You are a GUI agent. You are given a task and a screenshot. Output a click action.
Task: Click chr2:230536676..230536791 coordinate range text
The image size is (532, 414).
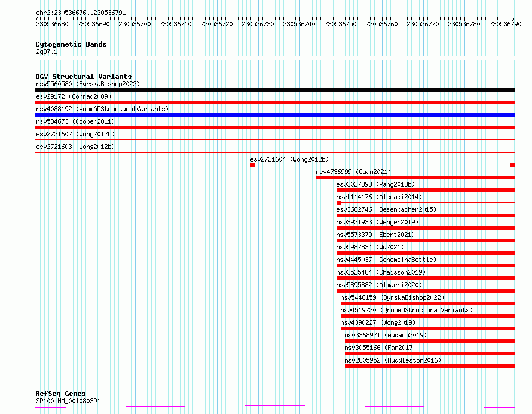pos(81,13)
